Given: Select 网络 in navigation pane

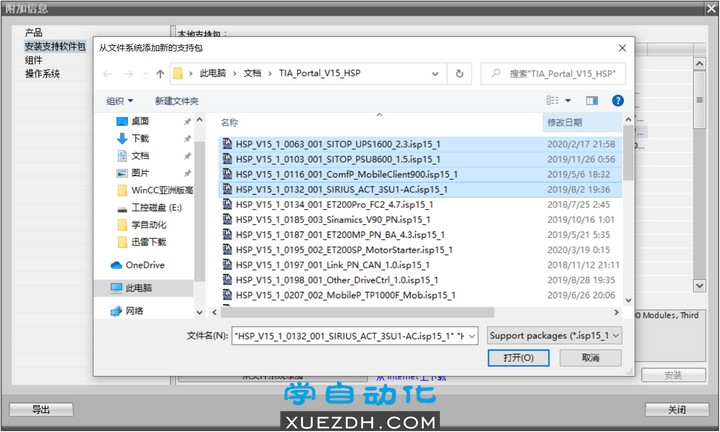Looking at the screenshot, I should click(127, 311).
